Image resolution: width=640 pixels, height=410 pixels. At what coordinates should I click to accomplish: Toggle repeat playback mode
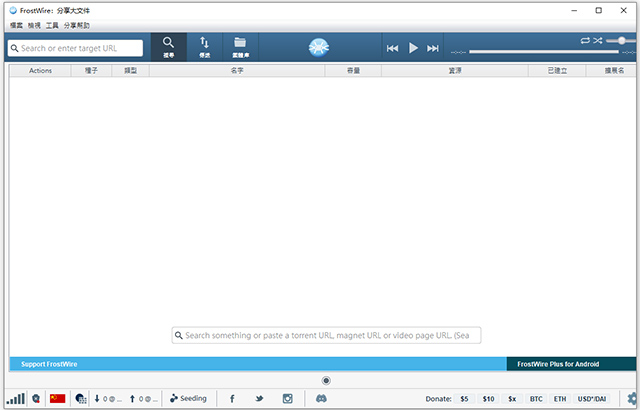585,40
